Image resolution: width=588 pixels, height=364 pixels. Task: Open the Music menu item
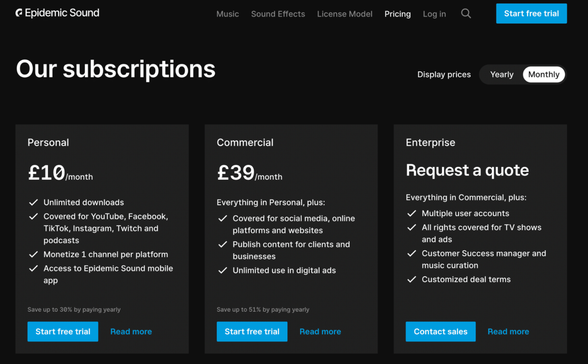(x=228, y=14)
